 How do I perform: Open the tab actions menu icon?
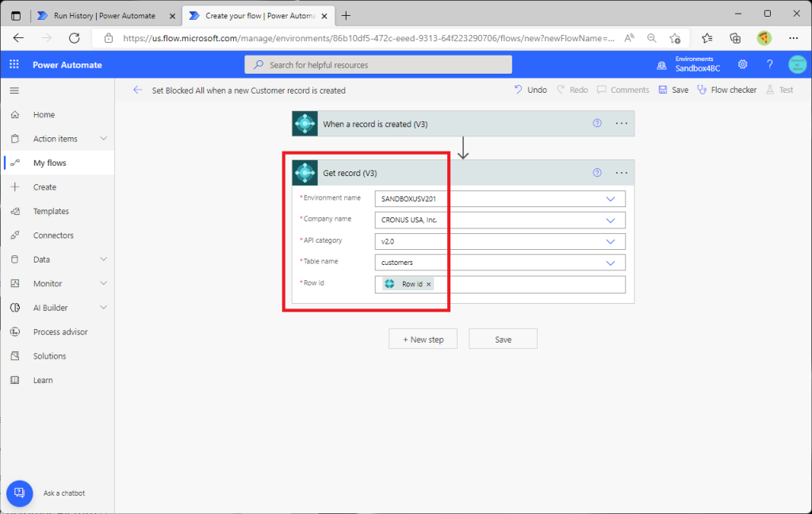pyautogui.click(x=16, y=16)
